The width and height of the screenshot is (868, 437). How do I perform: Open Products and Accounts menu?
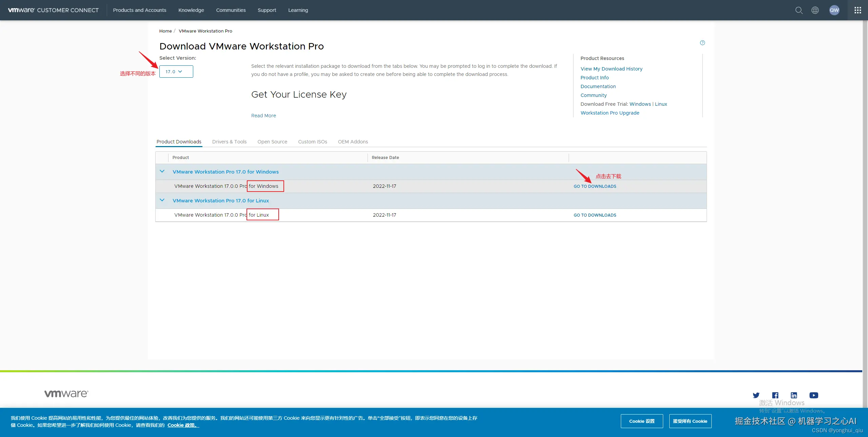pos(139,10)
